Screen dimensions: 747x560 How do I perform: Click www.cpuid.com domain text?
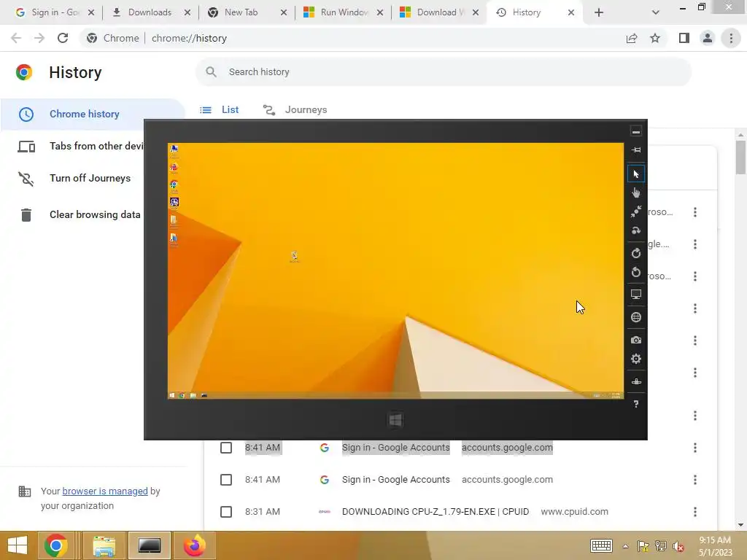(x=575, y=512)
